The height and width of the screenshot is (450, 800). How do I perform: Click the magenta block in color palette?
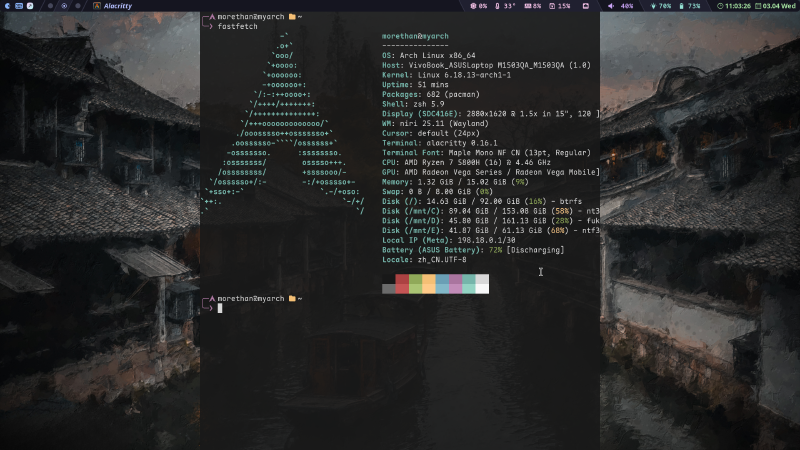[x=456, y=284]
